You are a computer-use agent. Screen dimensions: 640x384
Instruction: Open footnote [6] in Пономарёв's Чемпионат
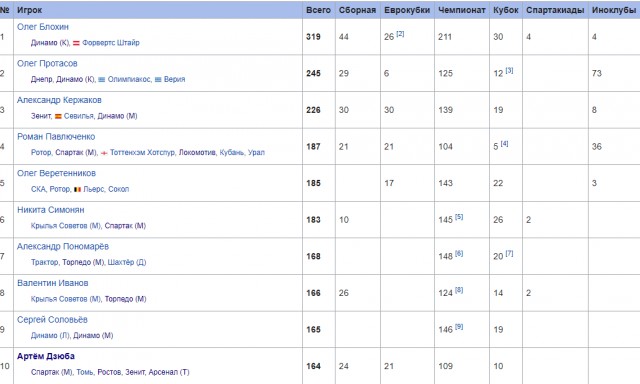point(459,253)
